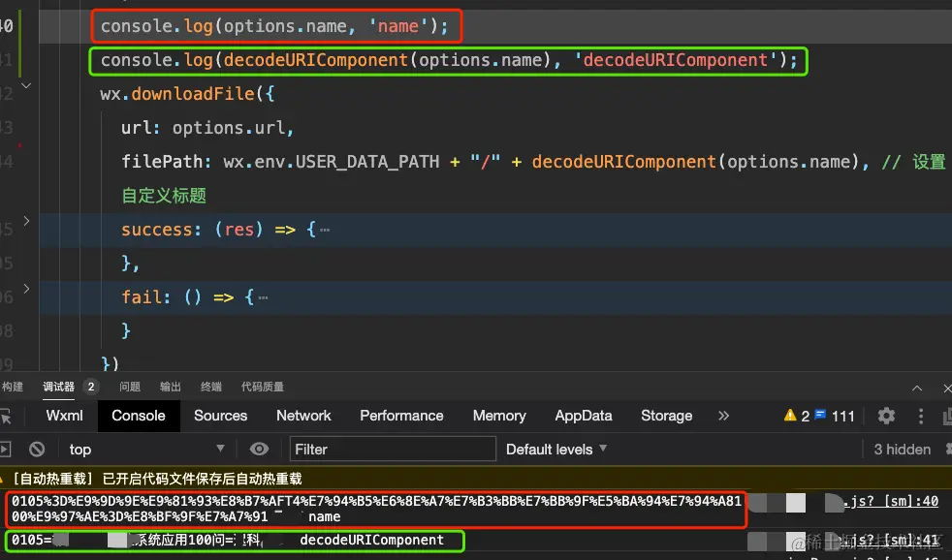Switch to the 终端 panel tab

click(211, 387)
